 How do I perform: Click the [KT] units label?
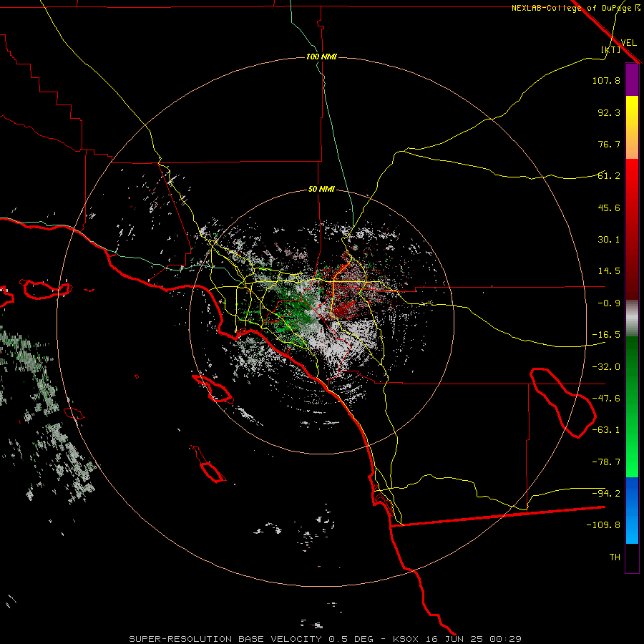pyautogui.click(x=611, y=49)
